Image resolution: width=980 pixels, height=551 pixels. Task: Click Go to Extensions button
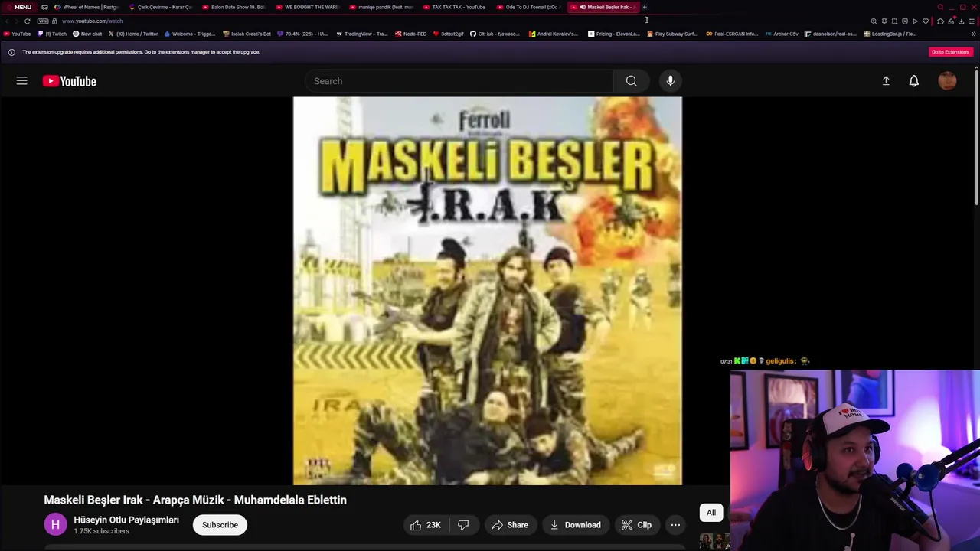950,52
